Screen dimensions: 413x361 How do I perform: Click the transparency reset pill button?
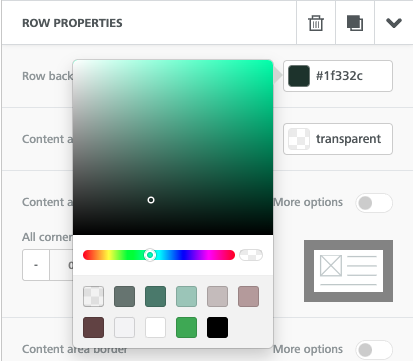(251, 255)
